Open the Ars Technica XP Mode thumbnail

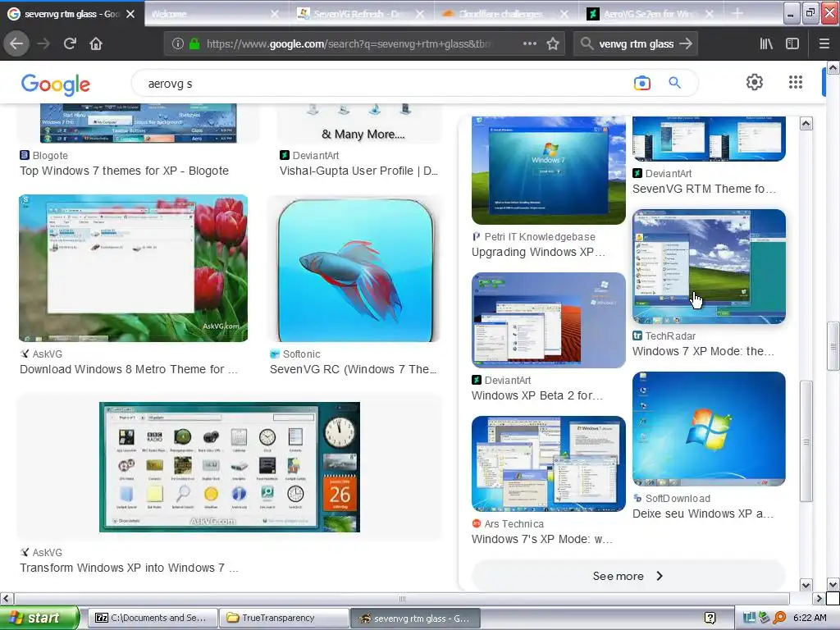[549, 464]
